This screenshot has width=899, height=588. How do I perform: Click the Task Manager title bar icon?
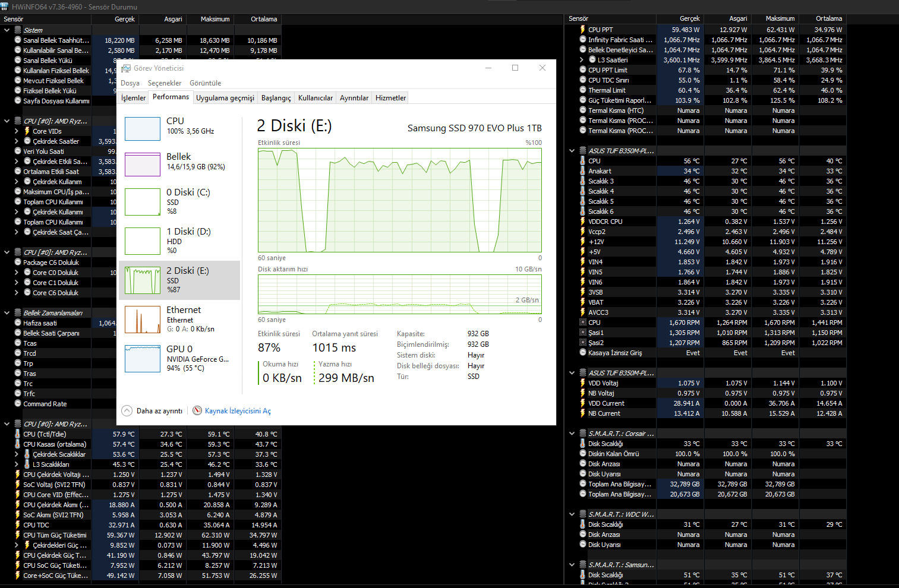tap(126, 68)
